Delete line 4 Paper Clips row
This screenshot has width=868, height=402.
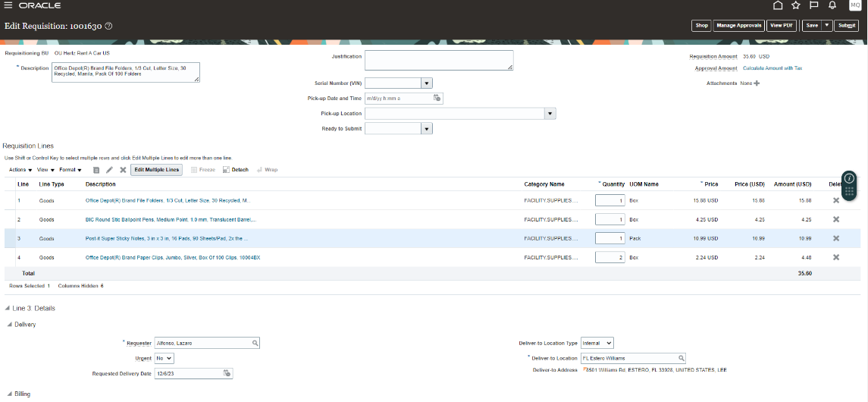(836, 257)
